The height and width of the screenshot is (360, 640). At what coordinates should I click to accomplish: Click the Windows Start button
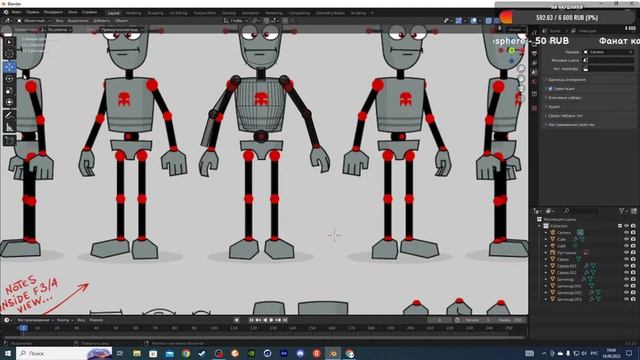(x=7, y=353)
